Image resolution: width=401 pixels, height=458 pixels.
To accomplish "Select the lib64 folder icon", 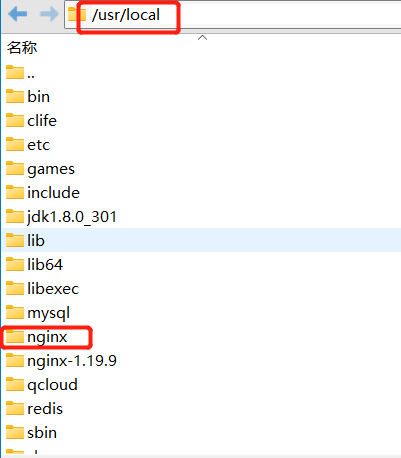I will coord(15,264).
